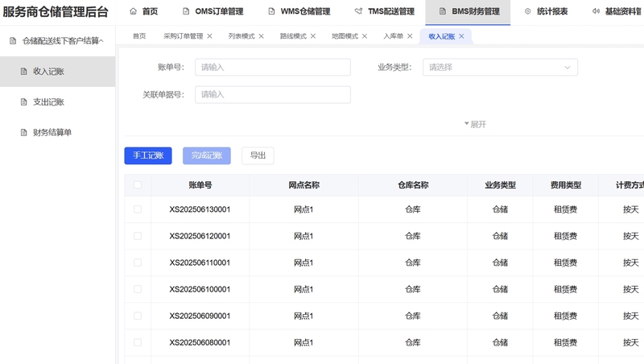Viewport: 644px width, 364px height.
Task: Click bill number XS202506090001
Action: point(200,316)
